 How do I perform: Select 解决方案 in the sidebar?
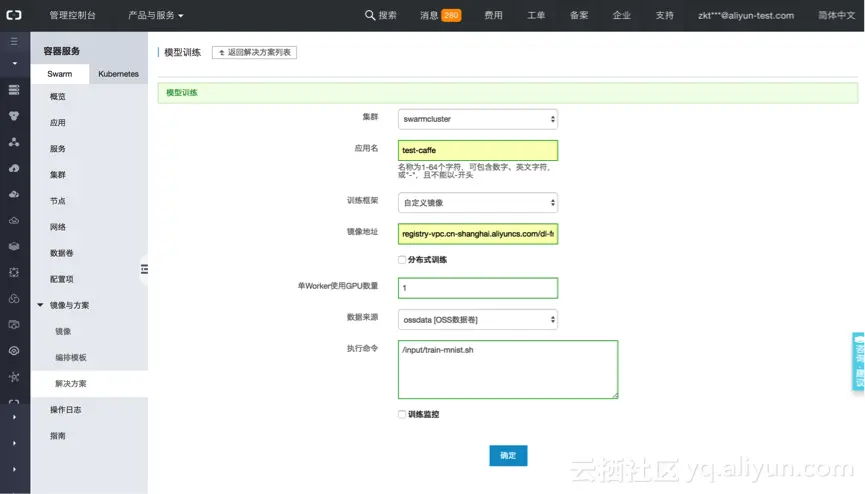(71, 384)
